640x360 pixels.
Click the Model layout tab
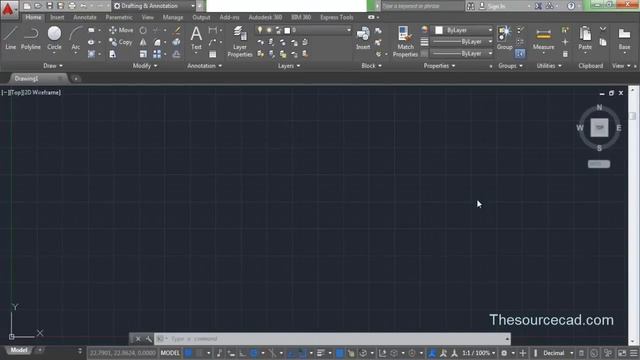coord(19,350)
